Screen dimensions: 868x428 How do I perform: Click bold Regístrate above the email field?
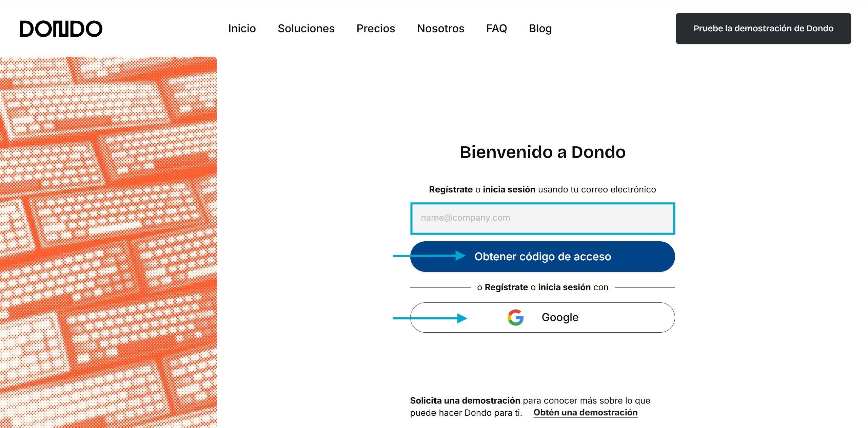coord(451,189)
